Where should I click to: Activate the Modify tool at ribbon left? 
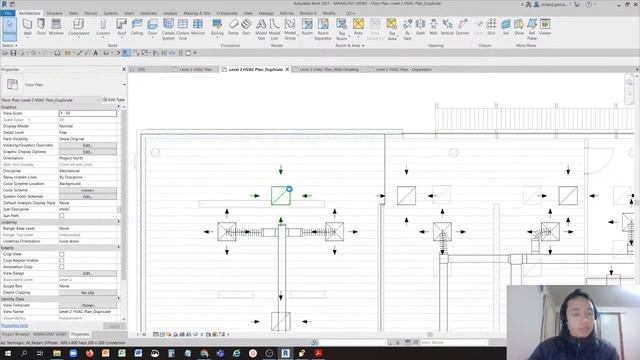tap(9, 29)
